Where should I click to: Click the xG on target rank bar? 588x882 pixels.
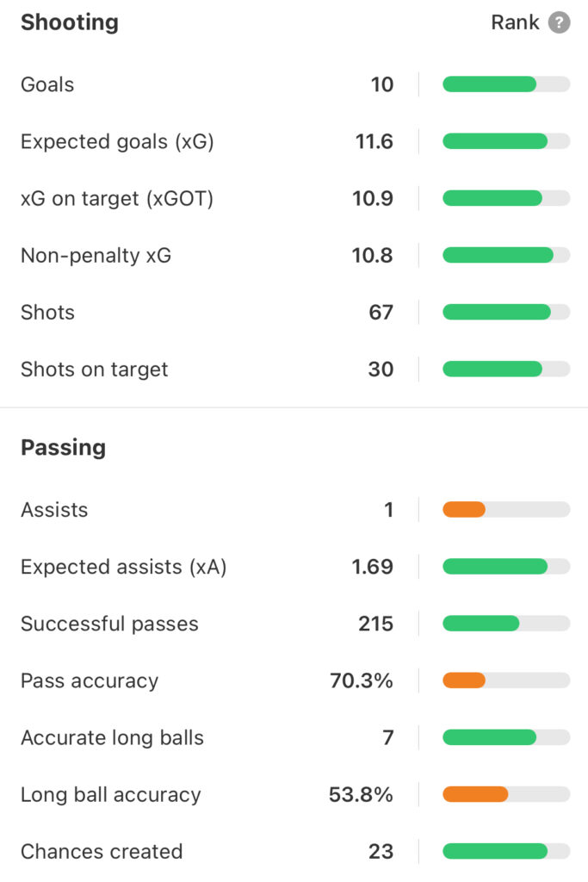coord(506,198)
